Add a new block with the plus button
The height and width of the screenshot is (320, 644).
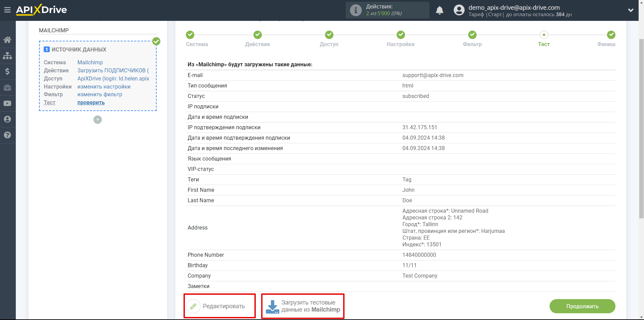coord(97,119)
